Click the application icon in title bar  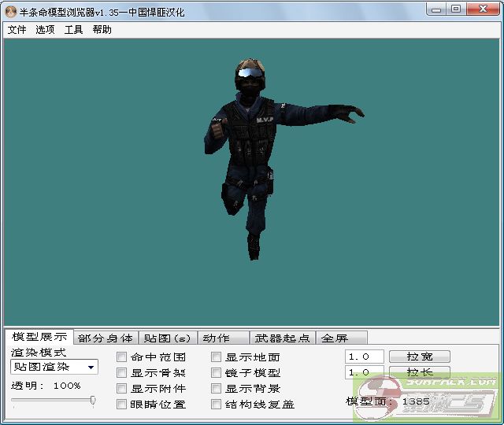coord(10,9)
